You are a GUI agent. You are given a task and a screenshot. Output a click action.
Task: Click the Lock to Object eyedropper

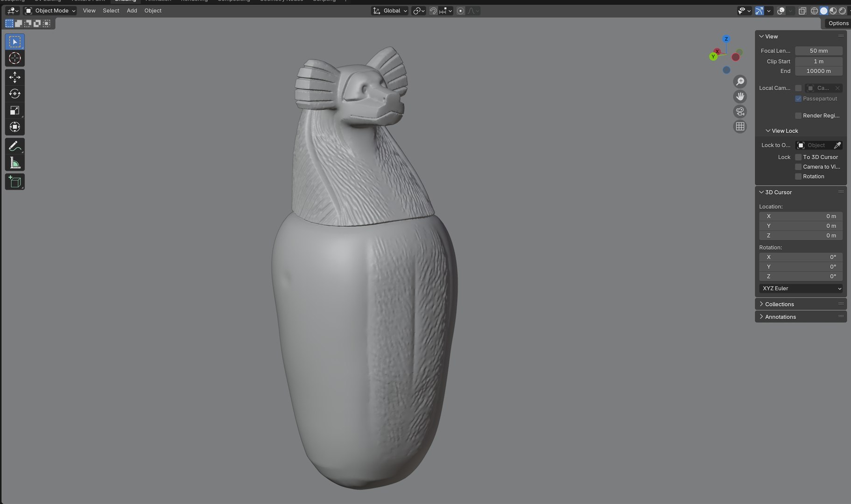click(837, 146)
